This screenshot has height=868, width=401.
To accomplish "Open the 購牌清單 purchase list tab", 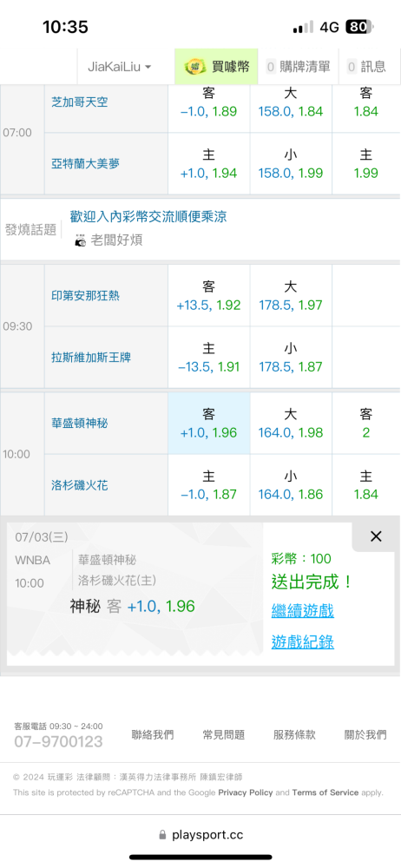I will (x=299, y=67).
